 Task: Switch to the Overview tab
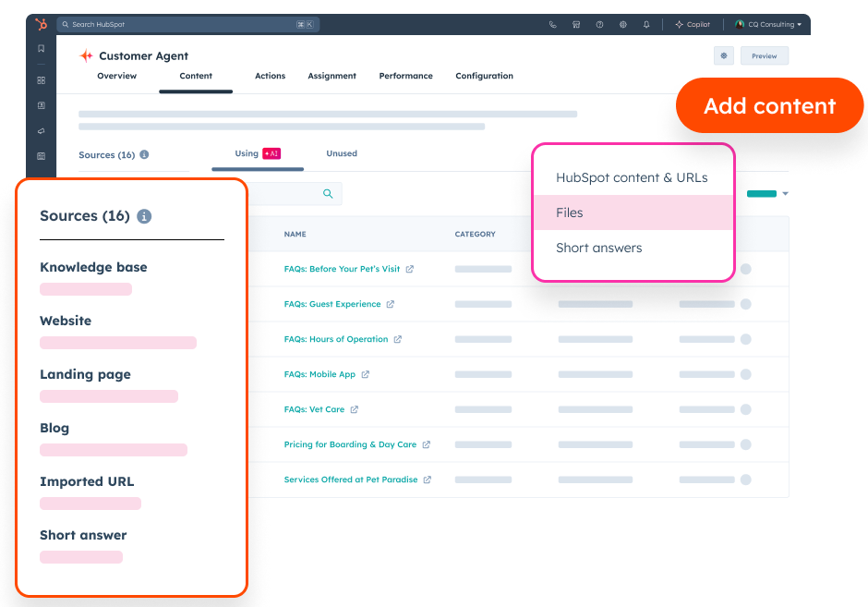point(116,76)
